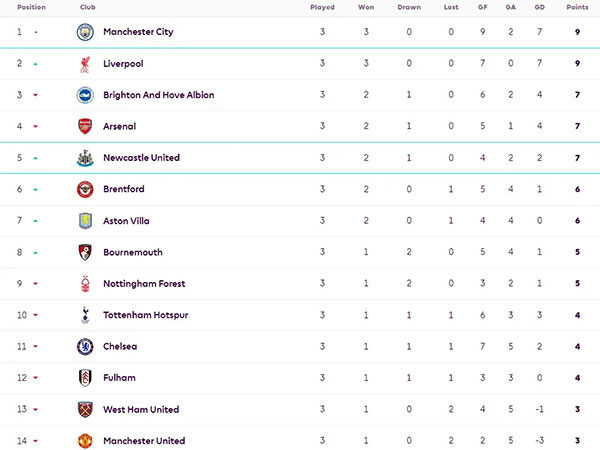Click the Manchester United crest
This screenshot has height=450, width=600.
(85, 441)
